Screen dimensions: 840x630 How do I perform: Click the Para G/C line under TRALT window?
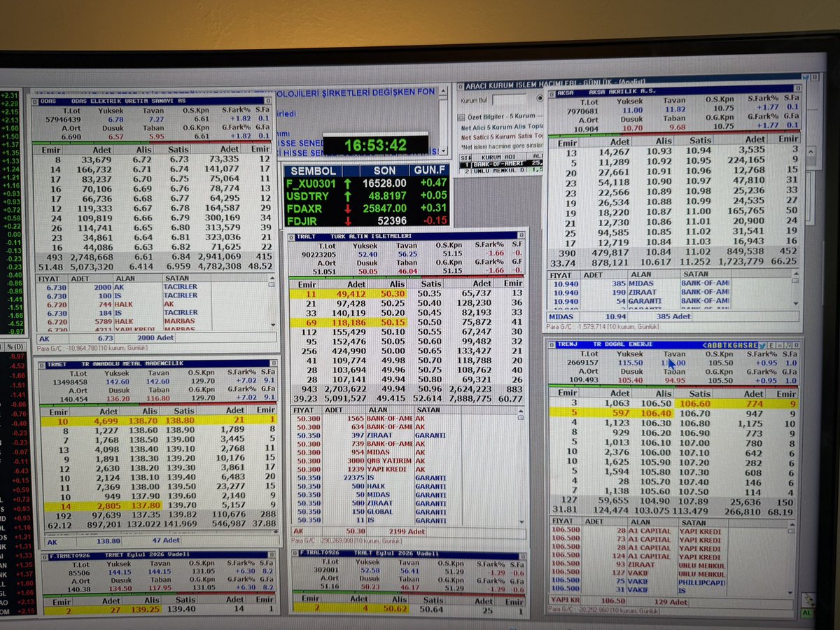point(348,541)
